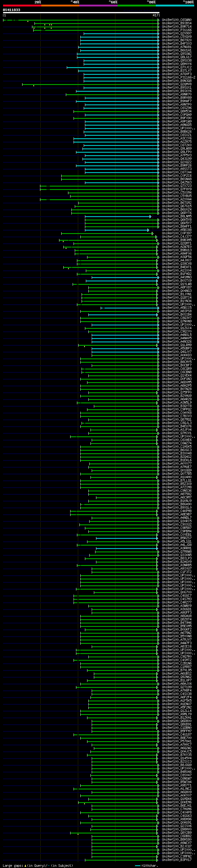Click the cyan alignment bar for A5BII5
Screen dimensions: 197x868
click(x=130, y=308)
